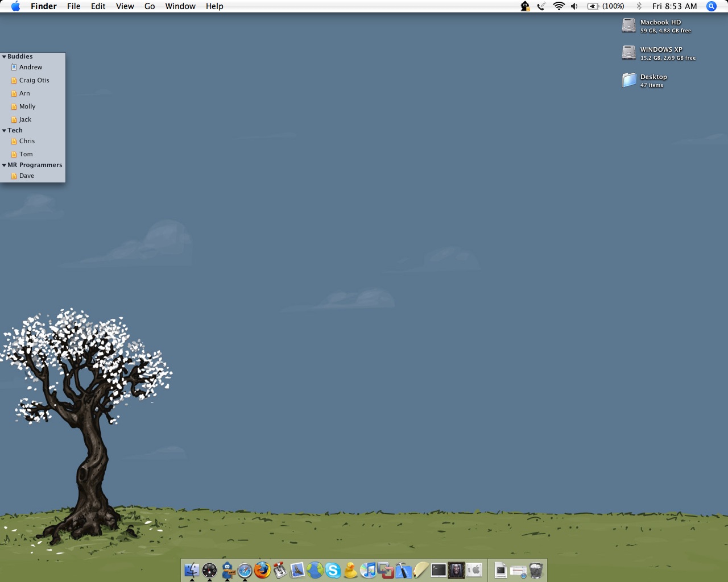The height and width of the screenshot is (582, 728).
Task: Open the web location file in Dock
Action: click(518, 571)
